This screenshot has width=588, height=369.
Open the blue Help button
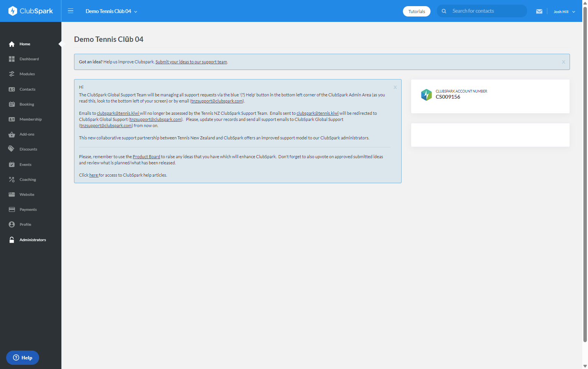(23, 357)
